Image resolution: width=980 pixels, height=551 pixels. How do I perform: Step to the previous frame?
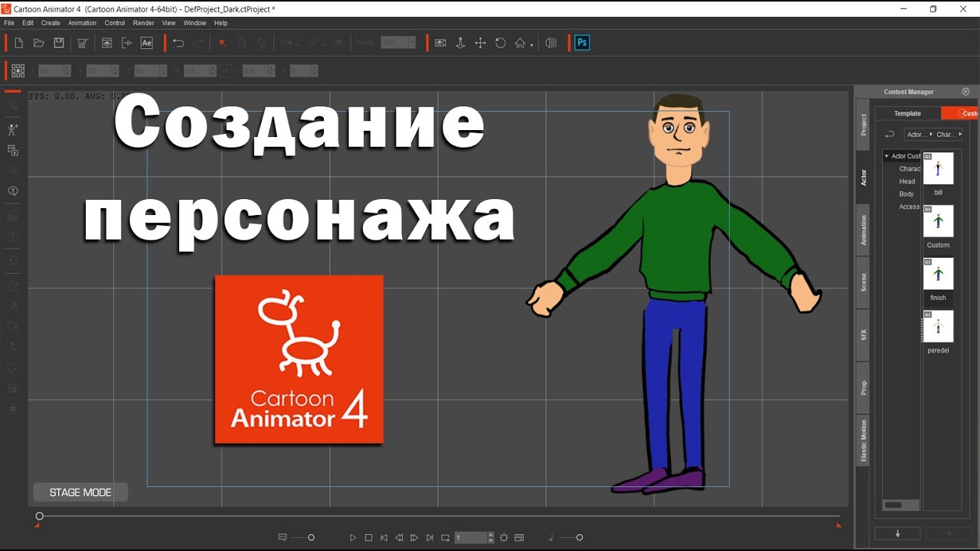(x=399, y=538)
